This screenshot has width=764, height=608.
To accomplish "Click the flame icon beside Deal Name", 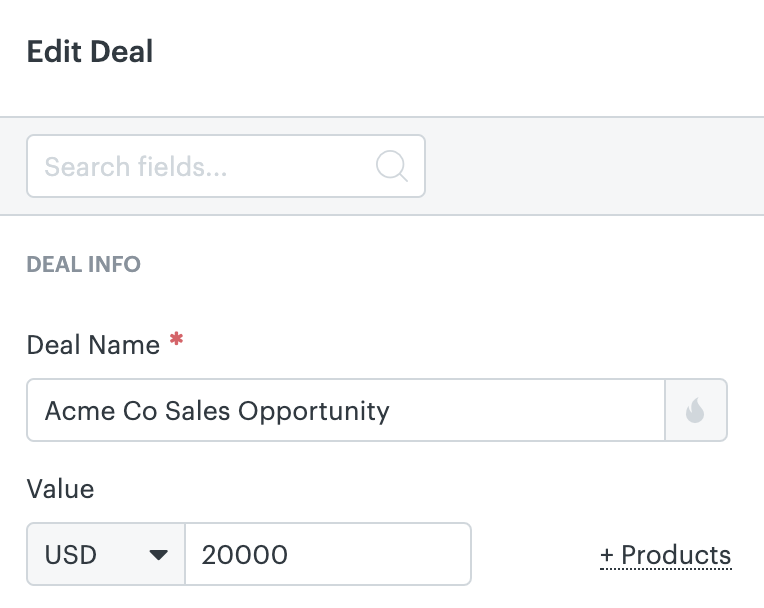I will [695, 410].
